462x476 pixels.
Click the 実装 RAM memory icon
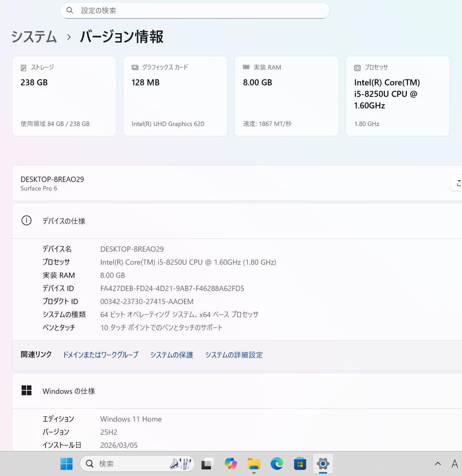[246, 67]
